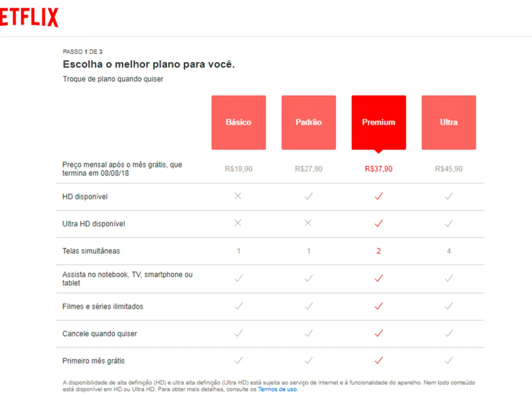Select the Ultra plan card
Image resolution: width=532 pixels, height=399 pixels.
(x=449, y=122)
